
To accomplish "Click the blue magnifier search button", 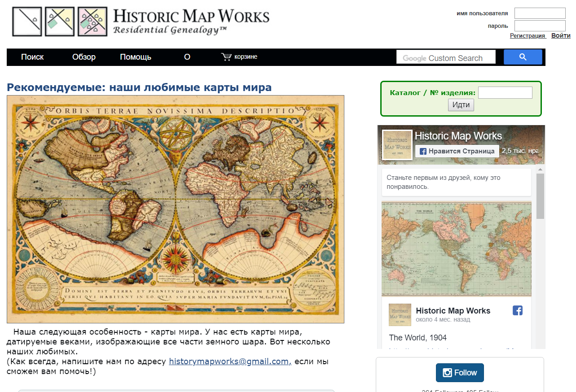I will (x=523, y=57).
